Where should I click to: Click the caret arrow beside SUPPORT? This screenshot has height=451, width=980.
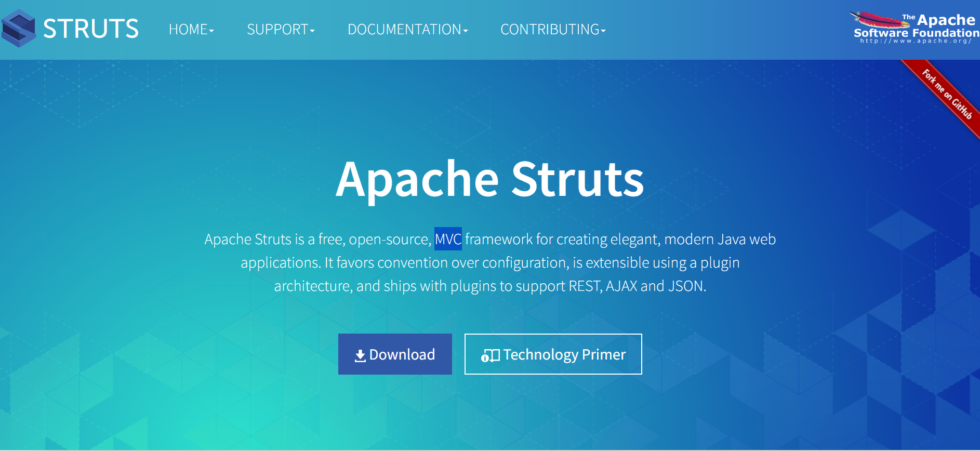[x=312, y=31]
